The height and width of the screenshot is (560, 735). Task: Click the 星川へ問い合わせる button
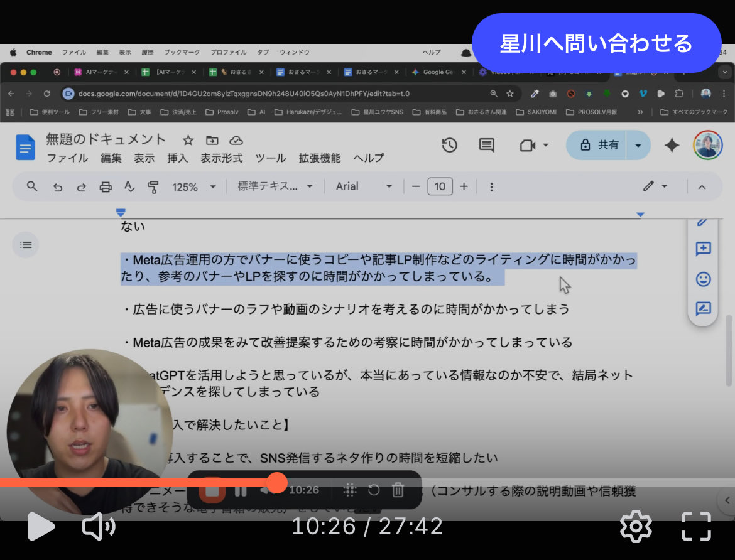click(596, 43)
